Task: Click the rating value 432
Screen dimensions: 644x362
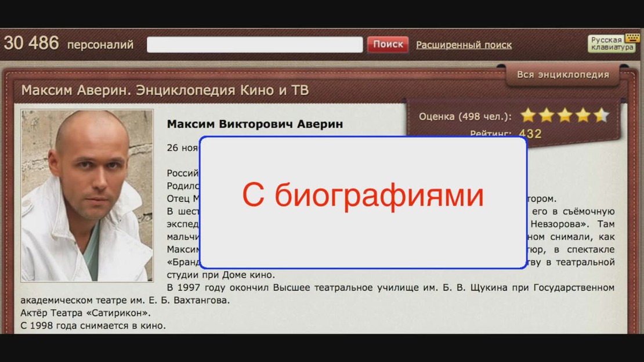Action: 530,134
